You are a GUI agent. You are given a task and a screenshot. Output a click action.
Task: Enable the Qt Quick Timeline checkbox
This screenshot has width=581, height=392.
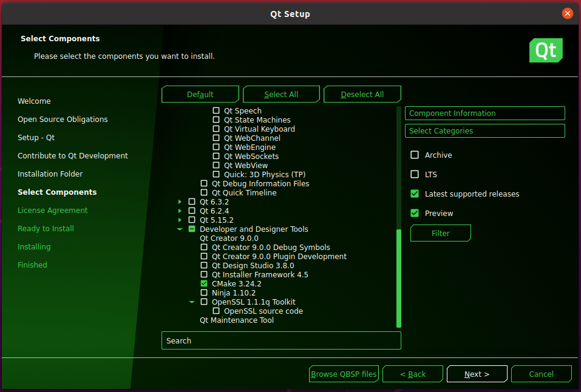click(204, 192)
